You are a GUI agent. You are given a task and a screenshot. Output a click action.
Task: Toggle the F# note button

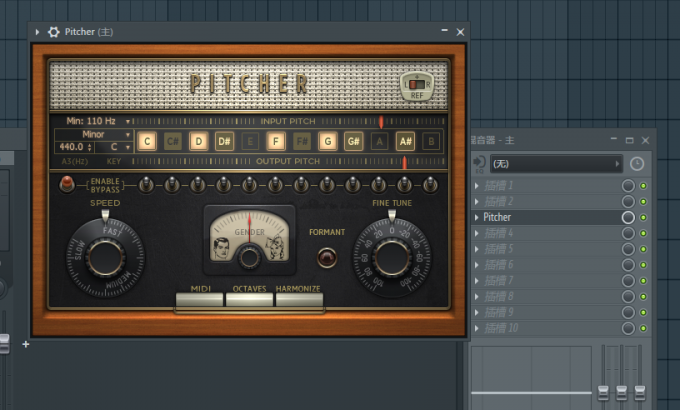click(x=302, y=141)
